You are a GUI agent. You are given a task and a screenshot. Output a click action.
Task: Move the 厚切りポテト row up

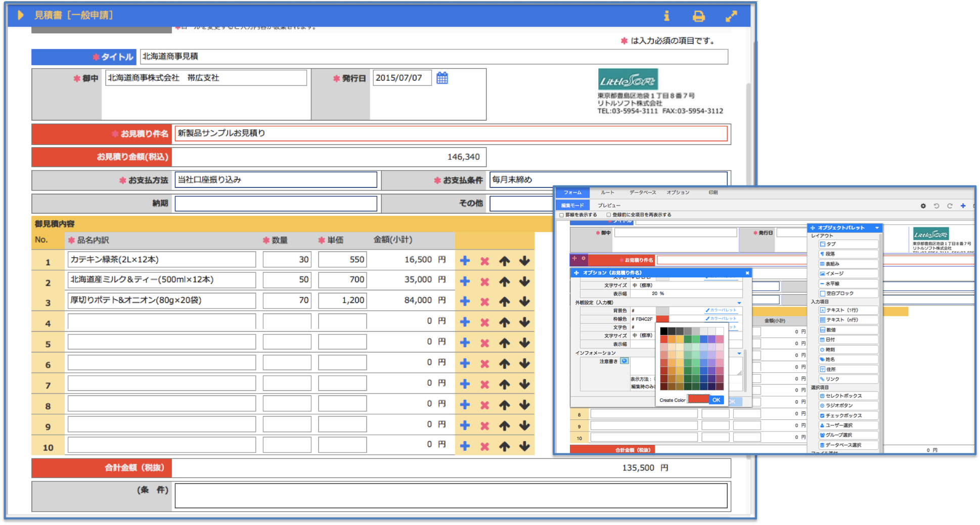coord(504,302)
